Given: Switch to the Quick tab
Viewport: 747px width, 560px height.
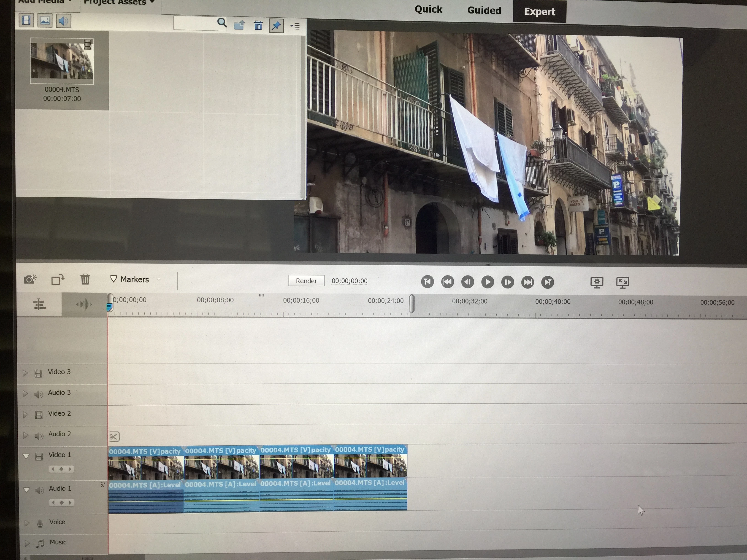Looking at the screenshot, I should click(x=428, y=9).
